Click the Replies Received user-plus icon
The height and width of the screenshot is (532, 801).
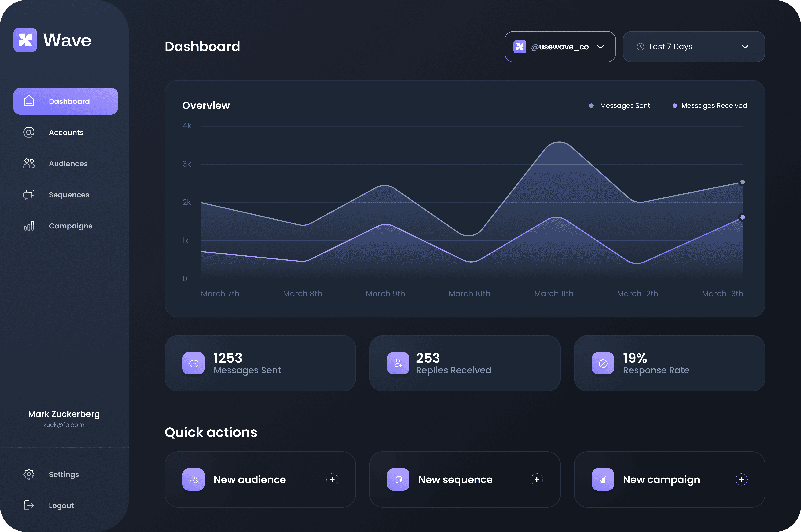pyautogui.click(x=398, y=363)
